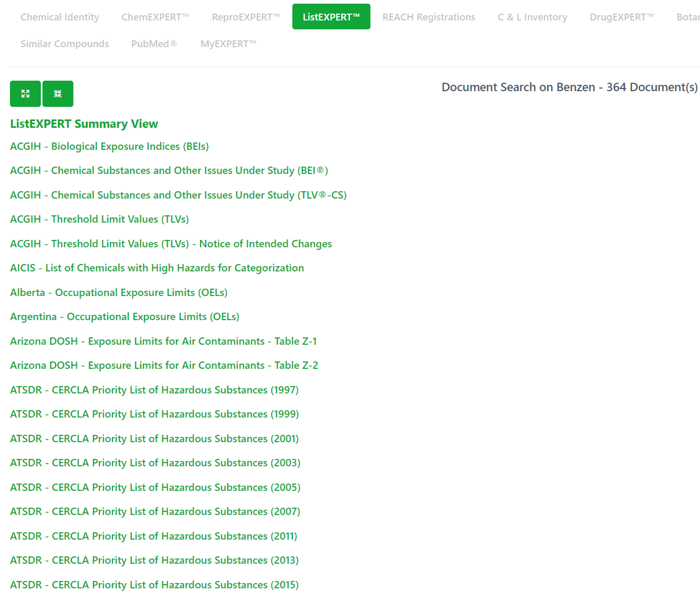700x592 pixels.
Task: Open ATSDR CERCLA Priority List (1999)
Action: coord(154,414)
